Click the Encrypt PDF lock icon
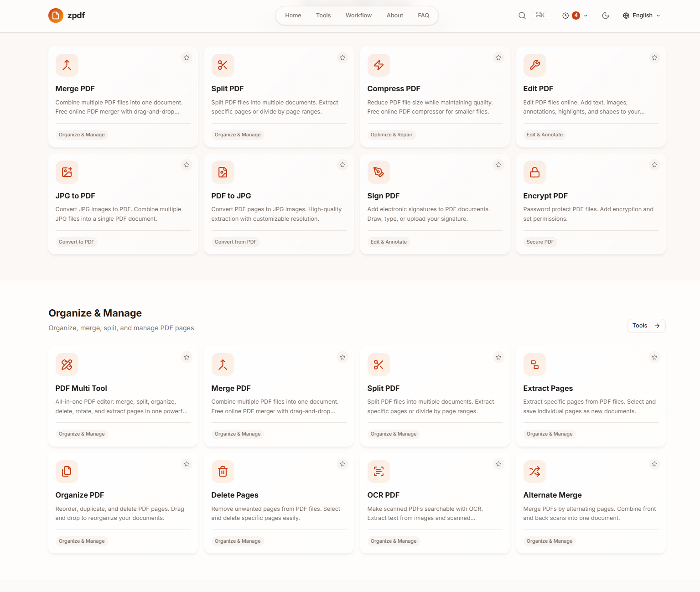Viewport: 700px width, 592px height. point(535,172)
